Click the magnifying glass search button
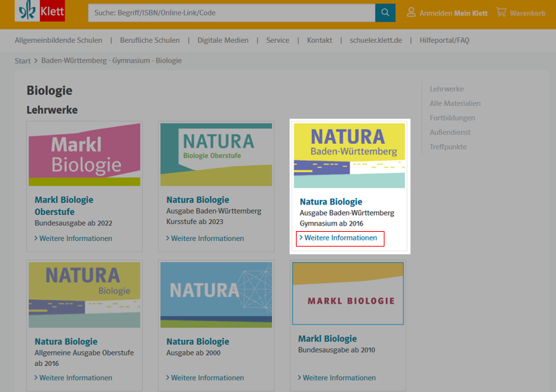This screenshot has height=392, width=556. pos(385,13)
